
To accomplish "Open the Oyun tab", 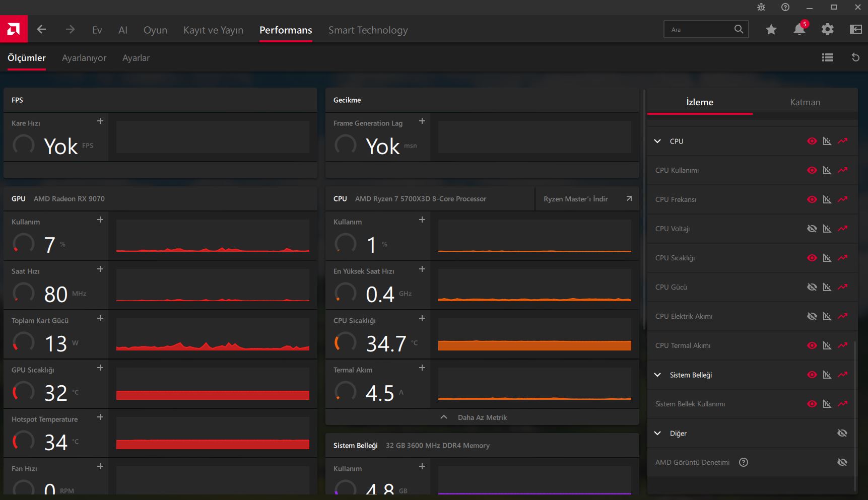I will [155, 30].
